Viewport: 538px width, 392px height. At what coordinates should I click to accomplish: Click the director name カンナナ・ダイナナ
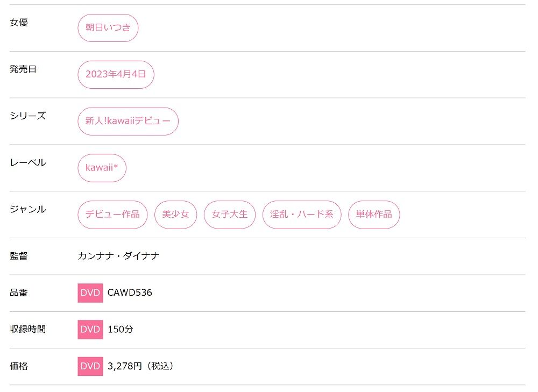click(118, 256)
